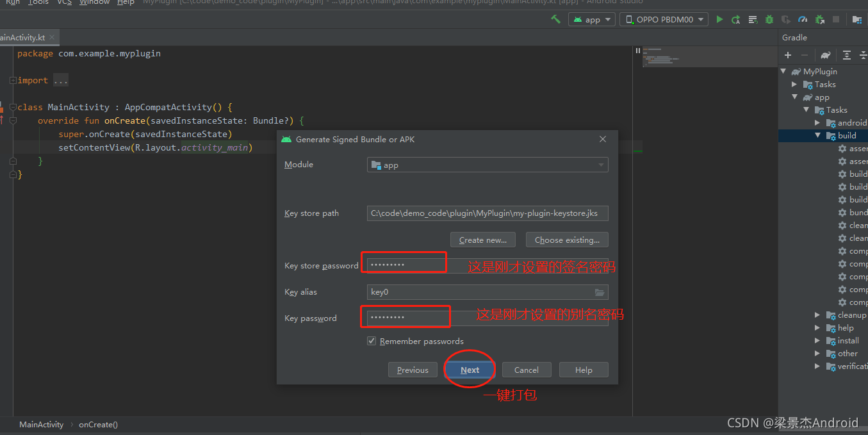This screenshot has height=435, width=868.
Task: Click the Key alias field showing key0
Action: tap(487, 292)
